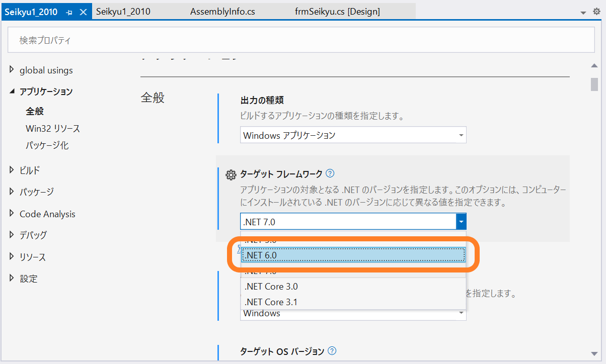The image size is (606, 364).
Task: Choose .NET Core 3.1 from the list
Action: tap(353, 302)
